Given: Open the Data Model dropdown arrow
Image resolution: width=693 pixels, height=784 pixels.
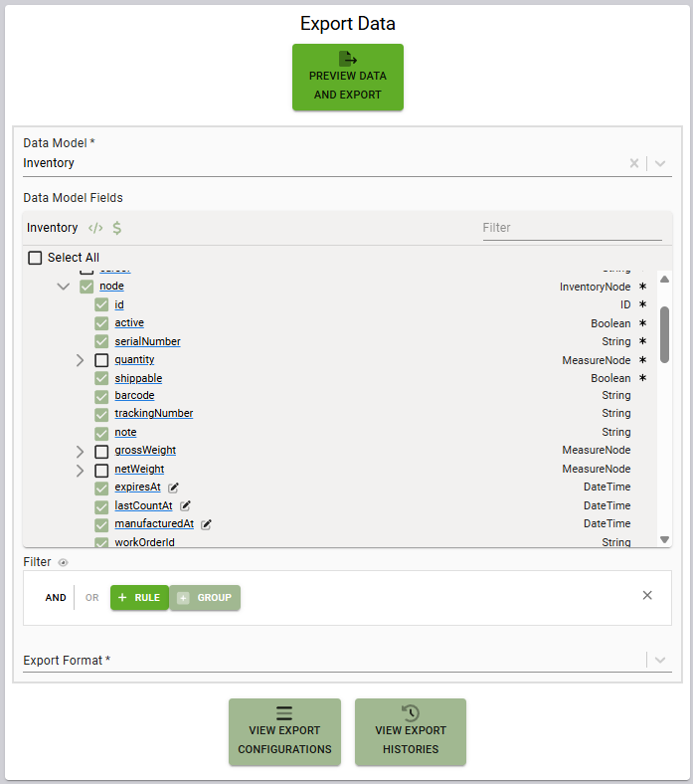Looking at the screenshot, I should [x=659, y=163].
